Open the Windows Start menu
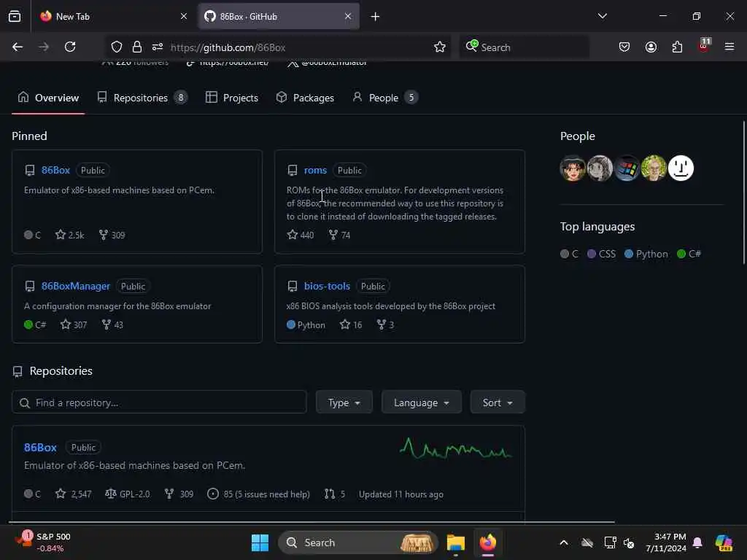This screenshot has height=560, width=747. point(260,542)
